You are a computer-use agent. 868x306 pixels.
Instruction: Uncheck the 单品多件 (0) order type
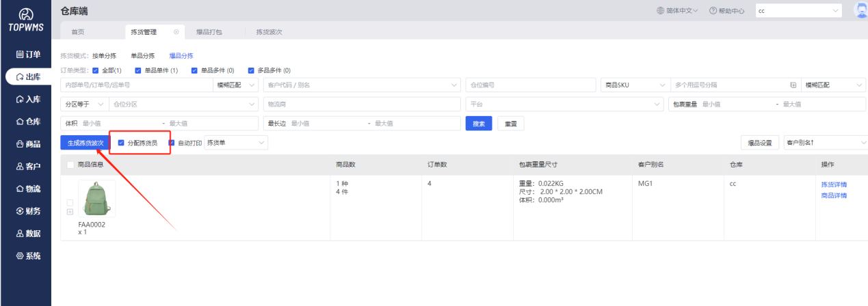point(194,70)
